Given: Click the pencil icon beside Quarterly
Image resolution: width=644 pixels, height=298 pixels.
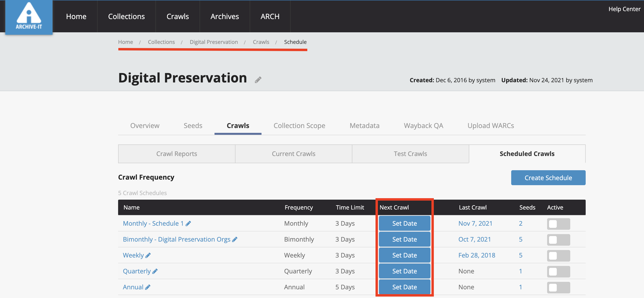Looking at the screenshot, I should [x=155, y=271].
